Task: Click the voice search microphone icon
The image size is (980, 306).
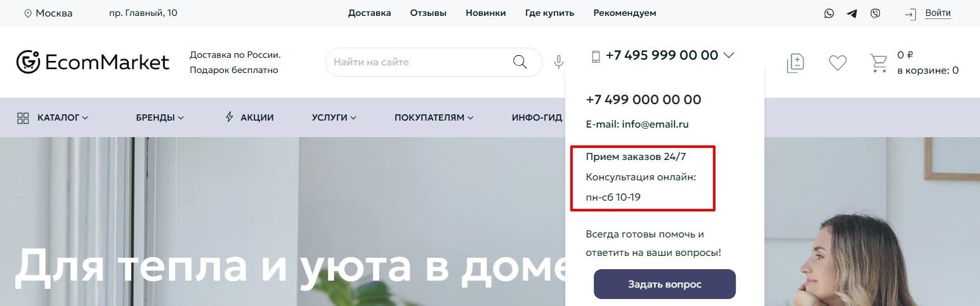Action: click(558, 62)
